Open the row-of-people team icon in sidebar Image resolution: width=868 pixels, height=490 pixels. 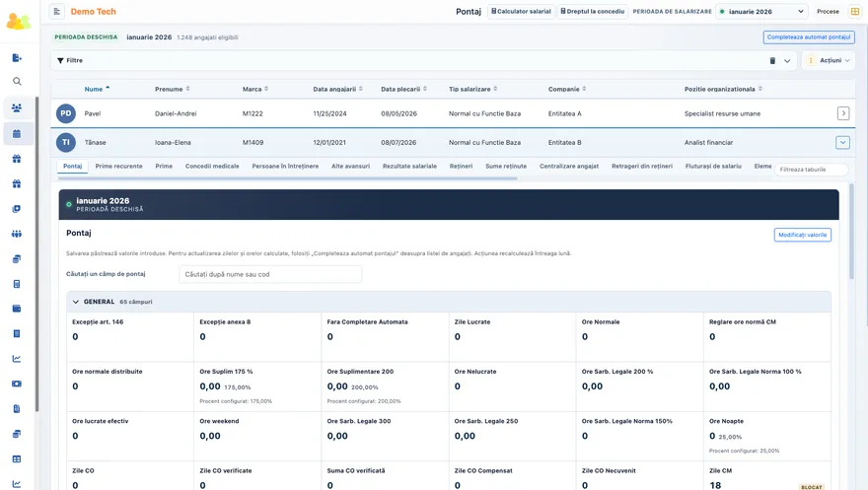pyautogui.click(x=17, y=234)
